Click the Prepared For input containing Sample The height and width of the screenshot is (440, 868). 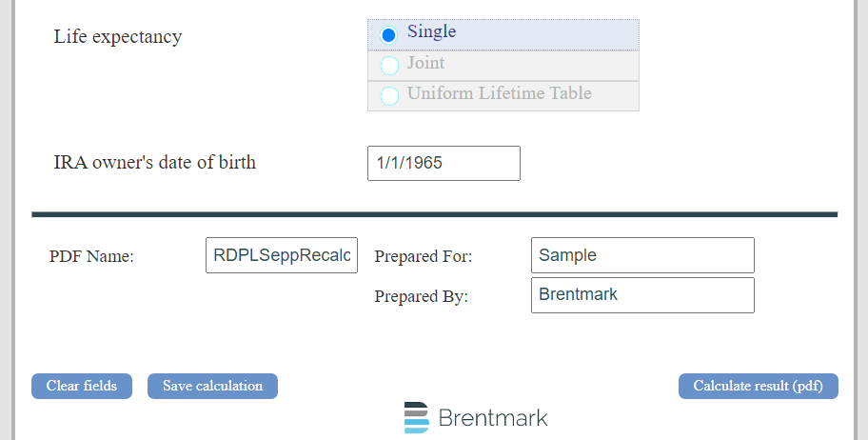point(642,255)
